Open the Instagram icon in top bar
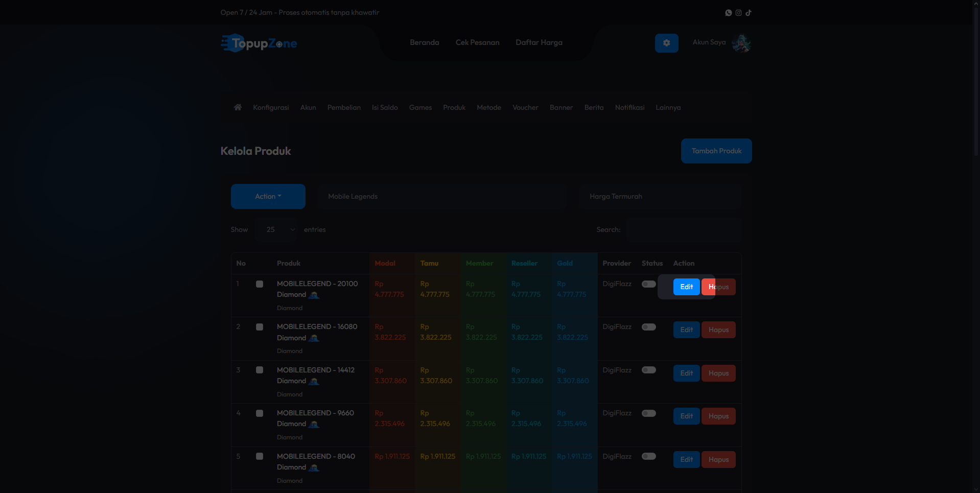This screenshot has height=493, width=980. (738, 13)
